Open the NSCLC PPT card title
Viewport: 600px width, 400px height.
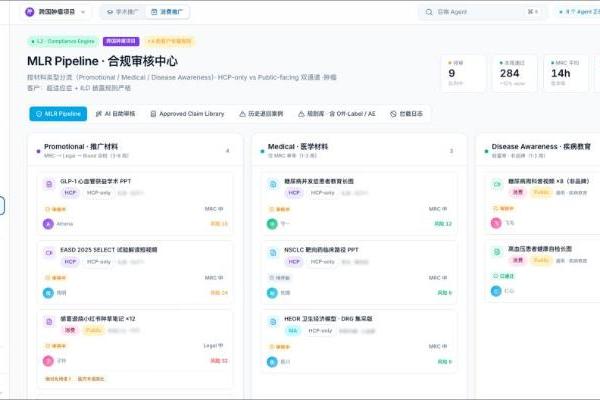[x=321, y=250]
